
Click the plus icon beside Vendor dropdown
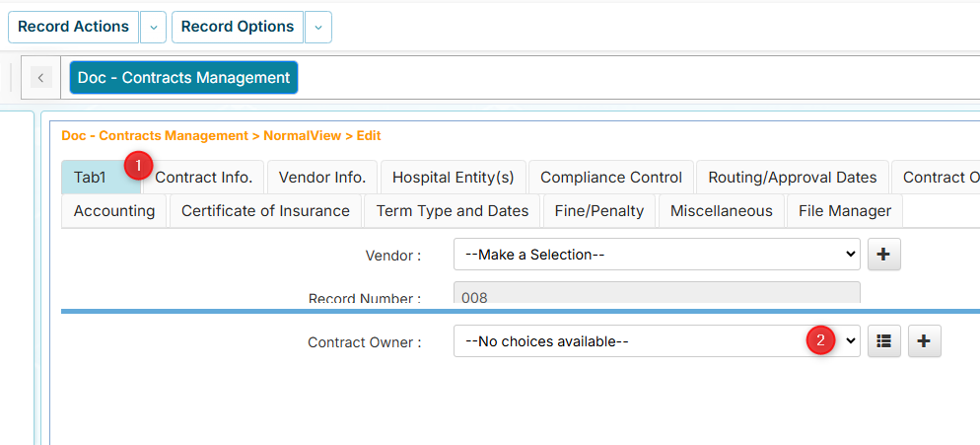883,255
